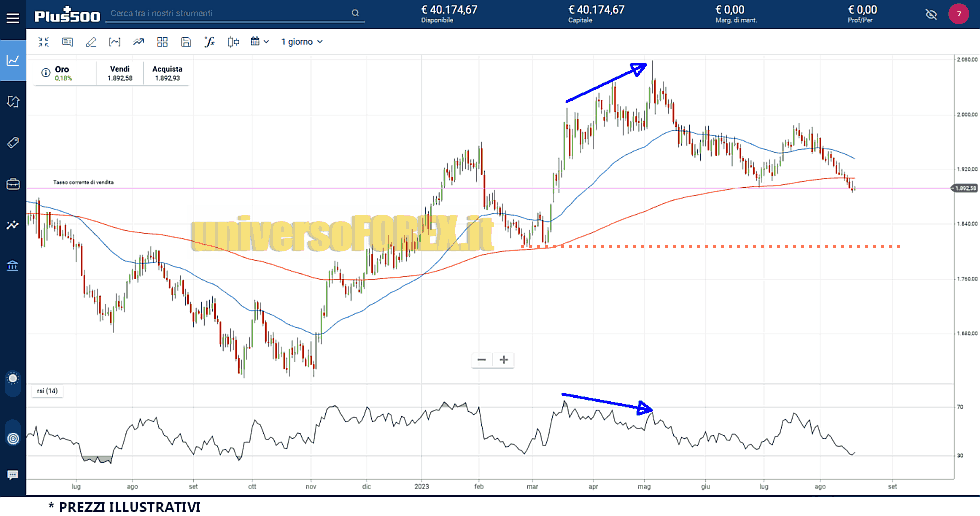Toggle hide balance eye icon

tap(931, 14)
